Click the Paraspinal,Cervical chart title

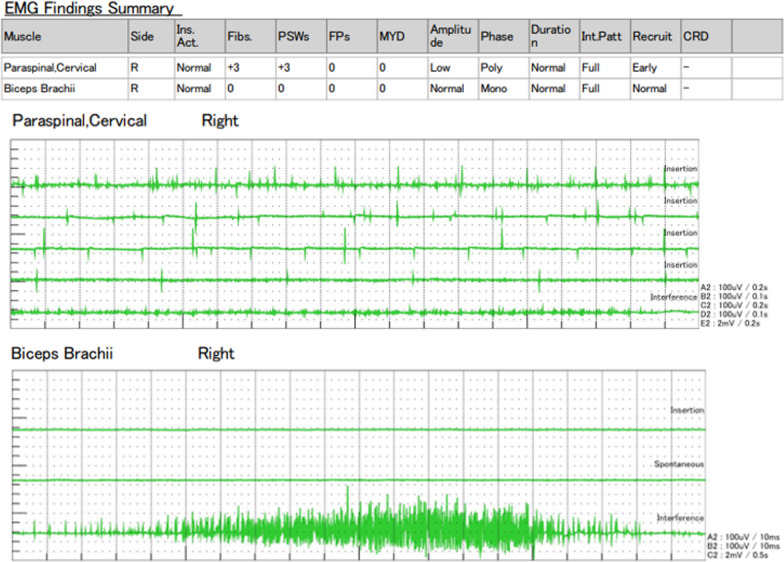[x=80, y=121]
